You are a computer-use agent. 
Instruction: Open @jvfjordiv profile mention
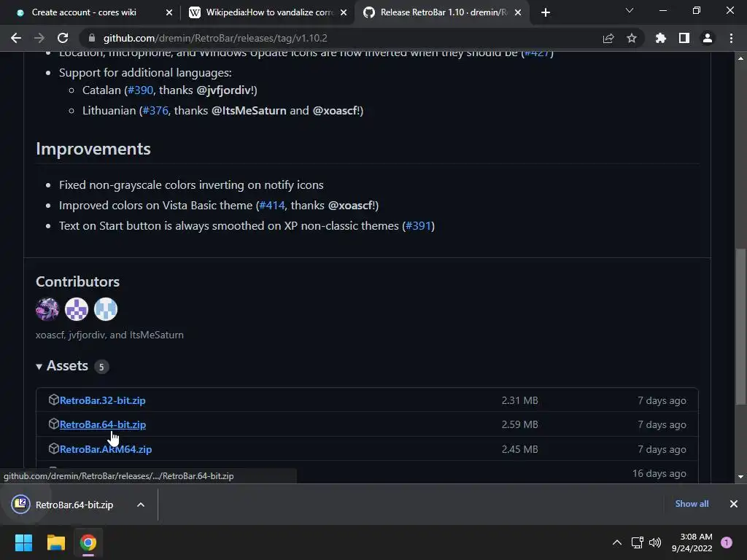(x=225, y=90)
